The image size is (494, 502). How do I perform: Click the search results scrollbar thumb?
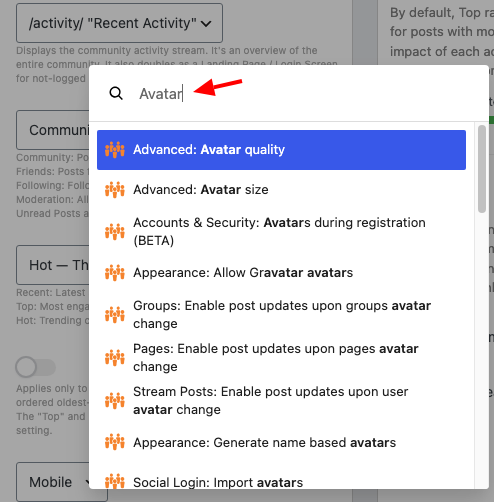click(482, 169)
